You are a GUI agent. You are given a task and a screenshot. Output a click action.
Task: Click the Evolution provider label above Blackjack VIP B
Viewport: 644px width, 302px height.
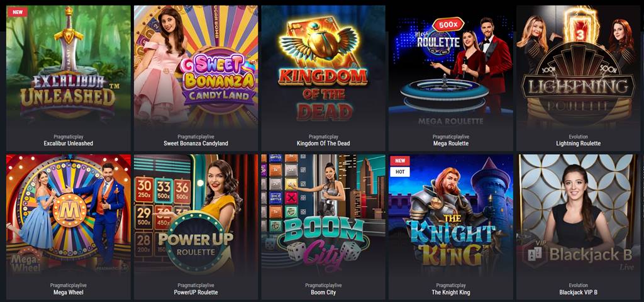579,286
